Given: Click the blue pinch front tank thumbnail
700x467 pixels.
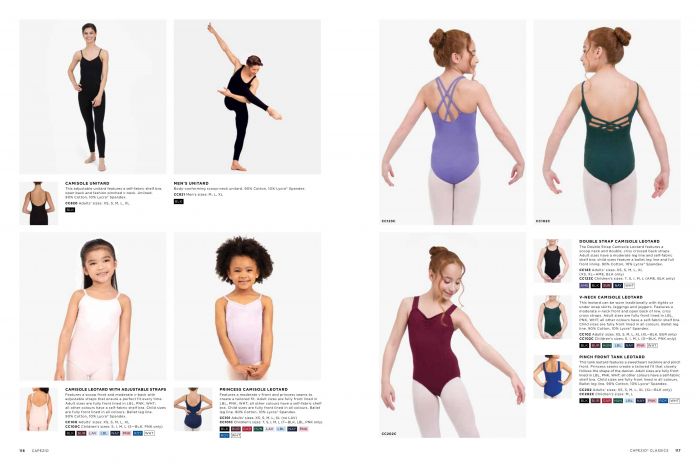Looking at the screenshot, I should pyautogui.click(x=552, y=376).
